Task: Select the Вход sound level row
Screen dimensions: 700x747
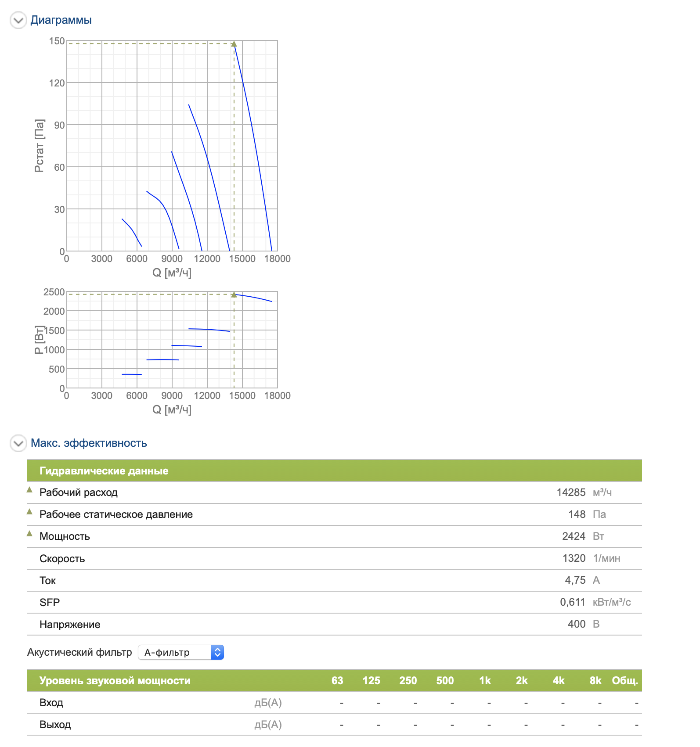Action: [x=51, y=703]
